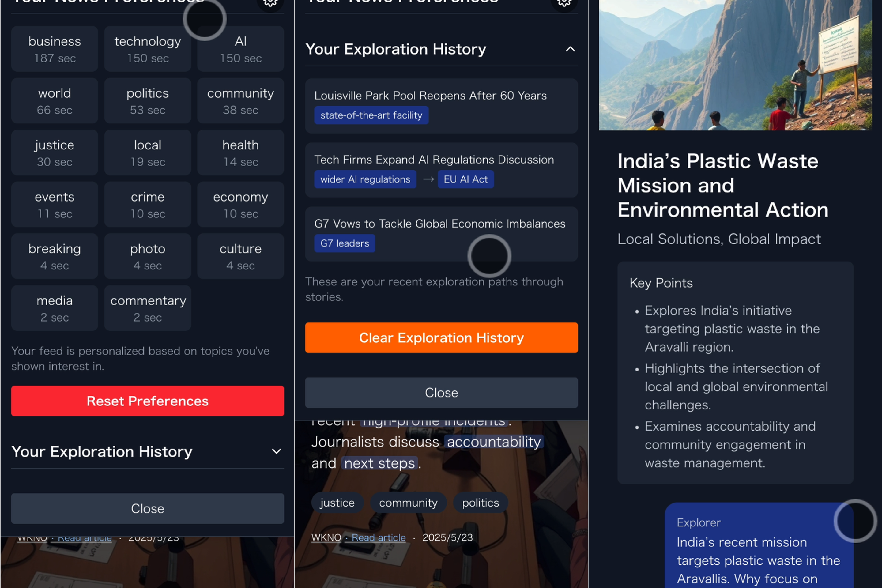This screenshot has width=882, height=588.
Task: Expand Your Exploration History chevron down
Action: tap(276, 451)
